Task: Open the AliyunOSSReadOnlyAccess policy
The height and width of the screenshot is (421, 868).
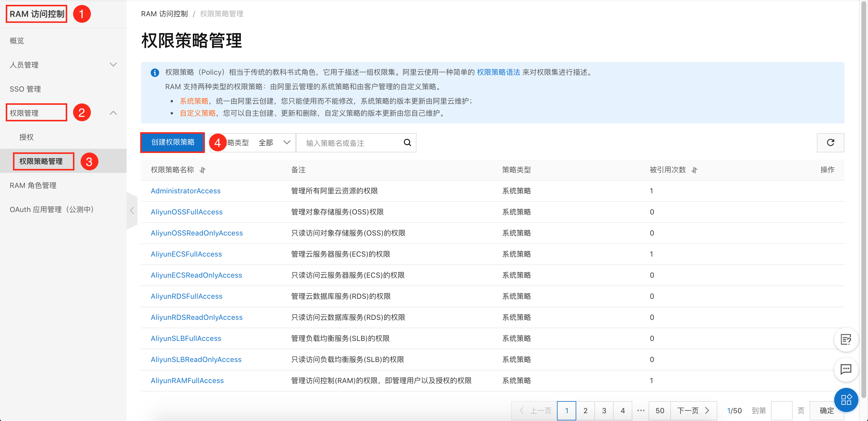Action: click(197, 233)
